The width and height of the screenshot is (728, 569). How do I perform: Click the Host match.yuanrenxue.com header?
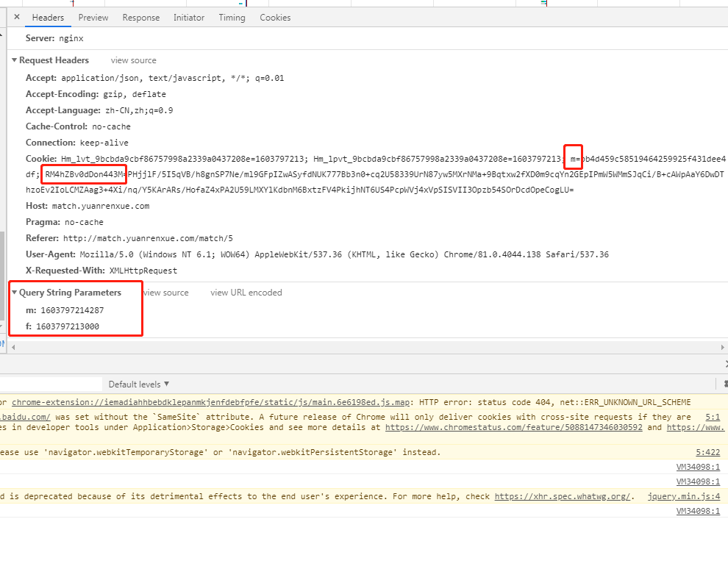[x=88, y=206]
